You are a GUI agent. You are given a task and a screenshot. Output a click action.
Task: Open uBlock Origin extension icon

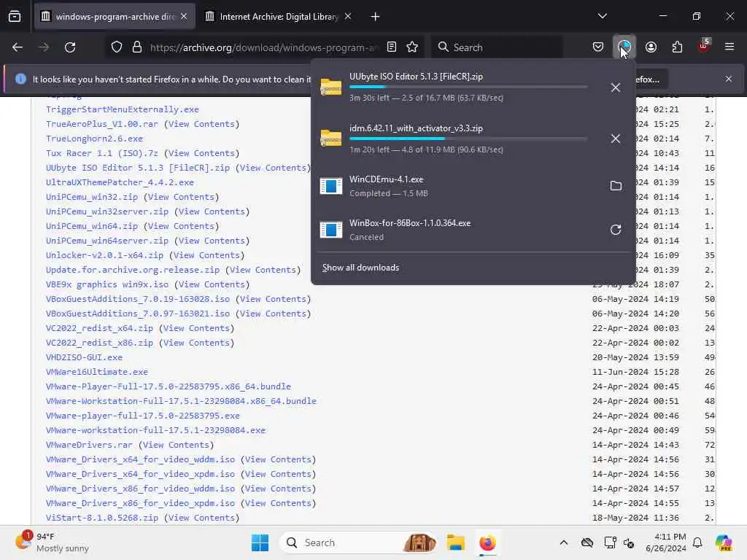pos(704,47)
